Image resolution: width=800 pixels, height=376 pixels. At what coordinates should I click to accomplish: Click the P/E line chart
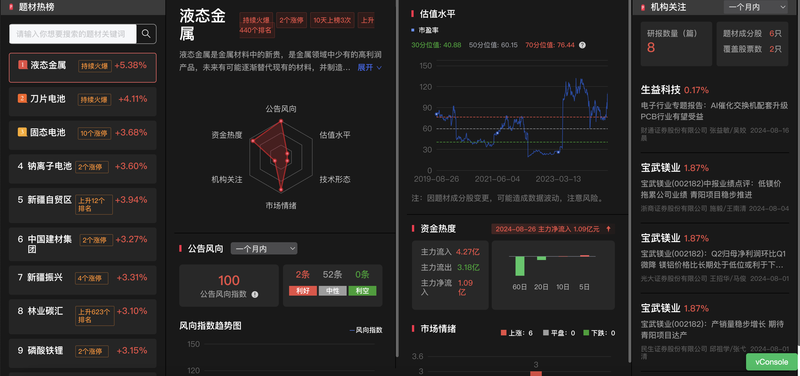521,118
